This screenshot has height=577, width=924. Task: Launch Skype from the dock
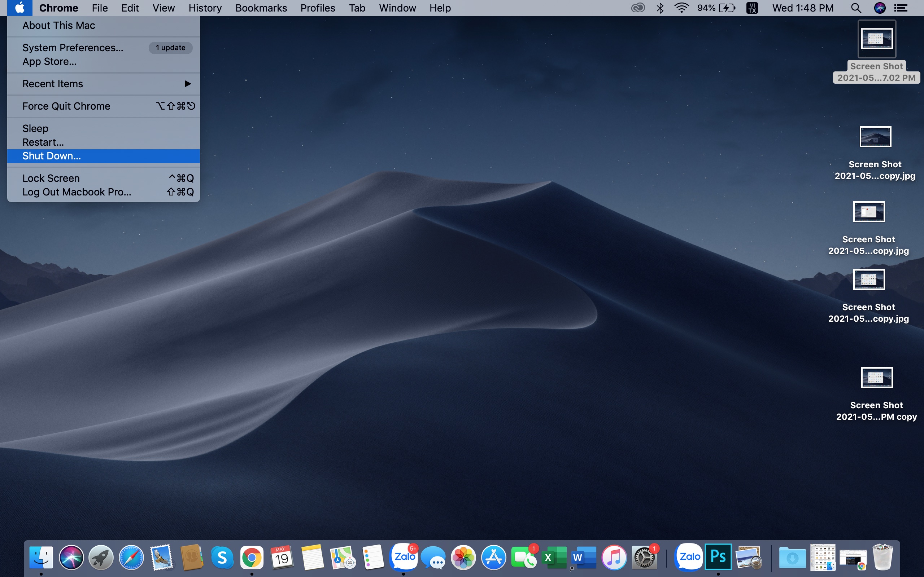222,558
